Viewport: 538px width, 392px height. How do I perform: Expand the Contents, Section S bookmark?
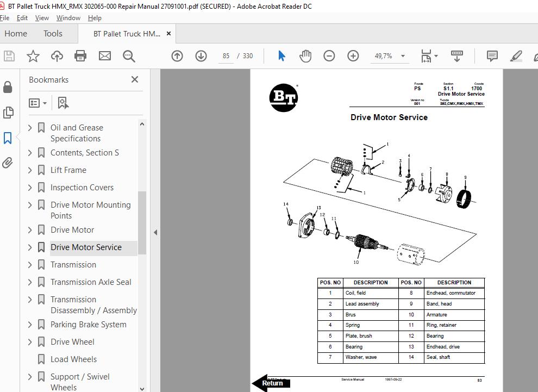[30, 153]
